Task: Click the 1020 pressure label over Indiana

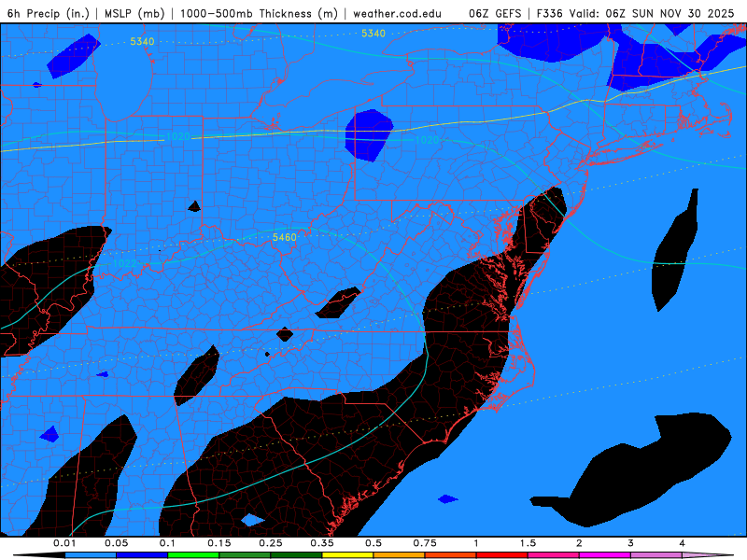Action: click(x=178, y=136)
